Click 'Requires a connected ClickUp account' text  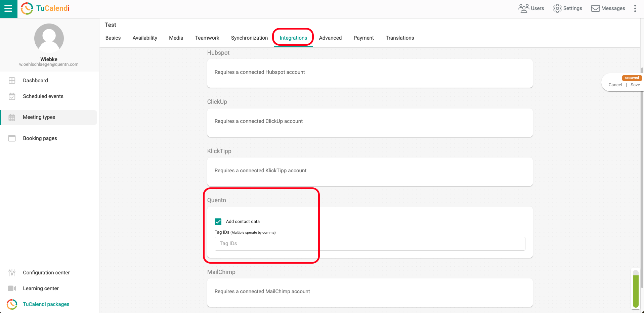[259, 121]
